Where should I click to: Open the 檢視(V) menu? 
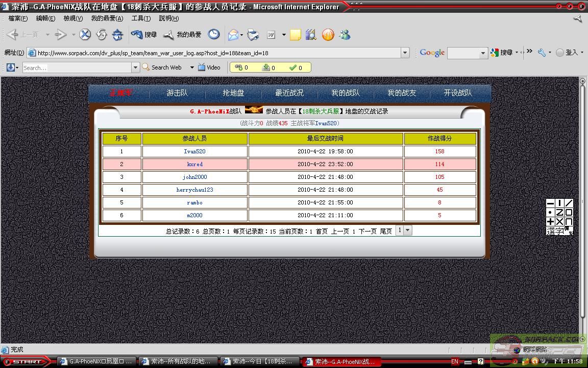pyautogui.click(x=73, y=18)
